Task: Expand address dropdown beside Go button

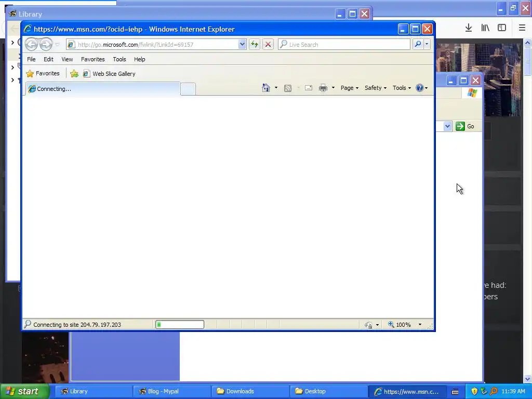Action: click(x=447, y=126)
